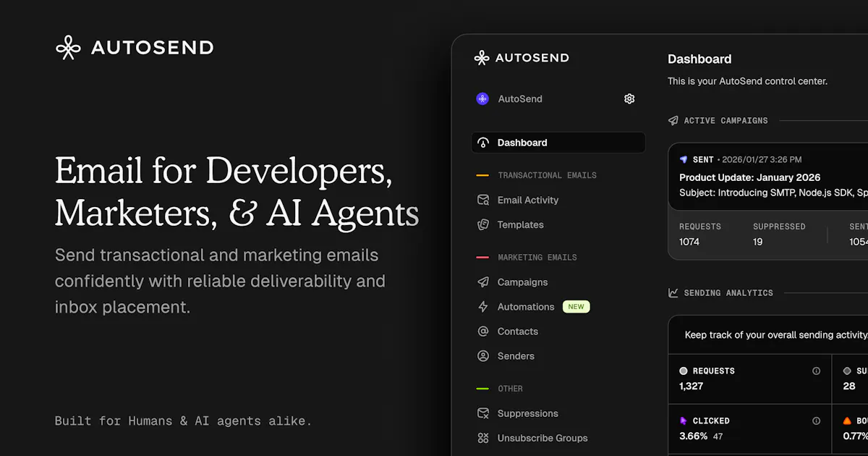
Task: Open the Dashboard menu item
Action: [558, 143]
